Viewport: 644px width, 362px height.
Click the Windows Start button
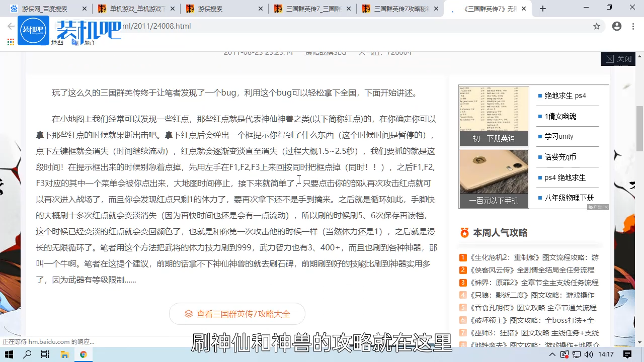(9, 354)
